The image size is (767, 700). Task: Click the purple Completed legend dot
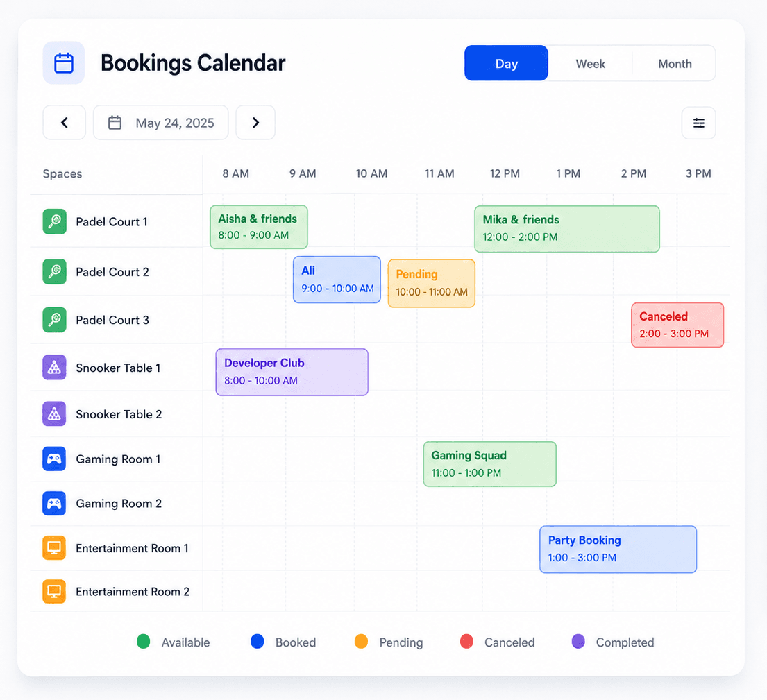578,641
